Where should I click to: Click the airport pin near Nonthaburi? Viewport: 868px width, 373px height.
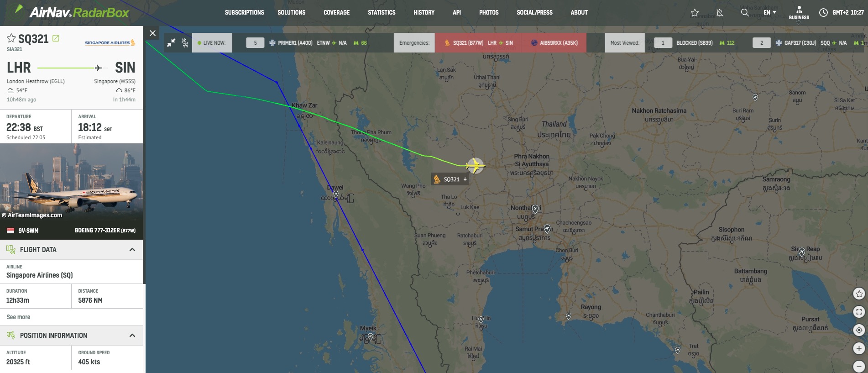click(535, 209)
